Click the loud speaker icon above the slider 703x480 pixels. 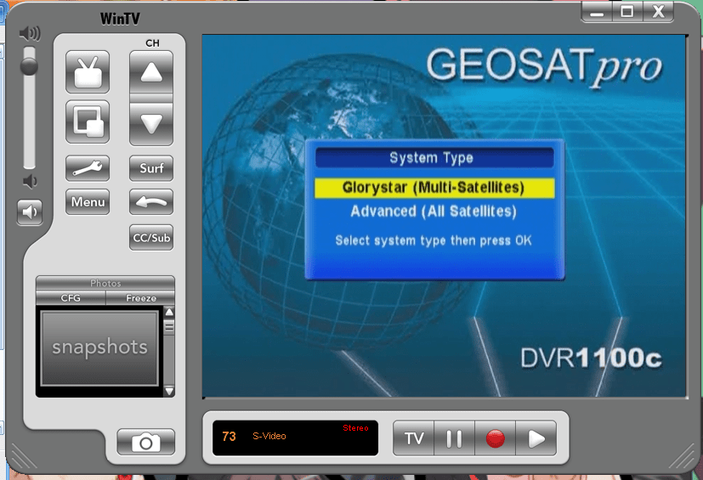point(30,33)
